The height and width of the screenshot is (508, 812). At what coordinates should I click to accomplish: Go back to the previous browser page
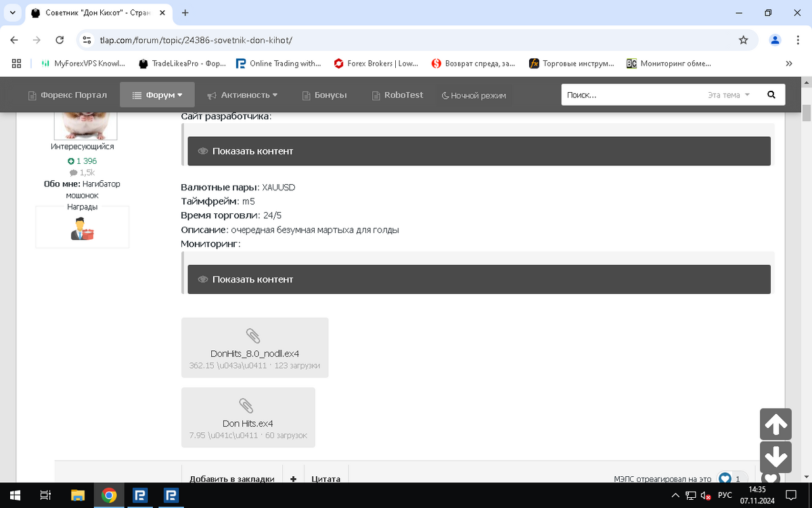pos(15,40)
